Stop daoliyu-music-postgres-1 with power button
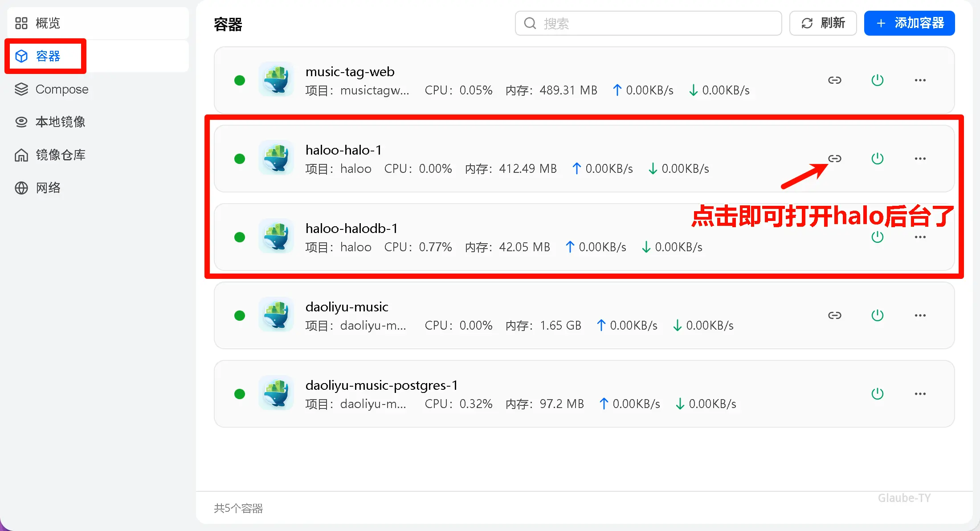The height and width of the screenshot is (531, 980). pyautogui.click(x=877, y=394)
